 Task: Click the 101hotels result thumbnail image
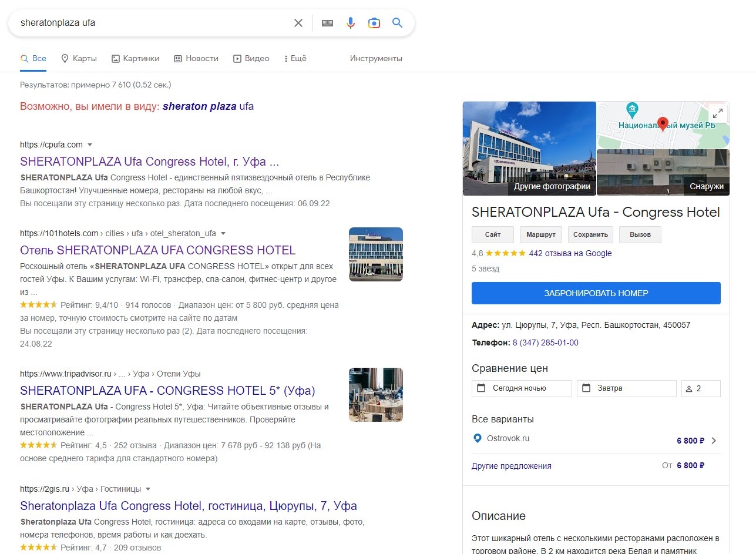click(x=376, y=254)
